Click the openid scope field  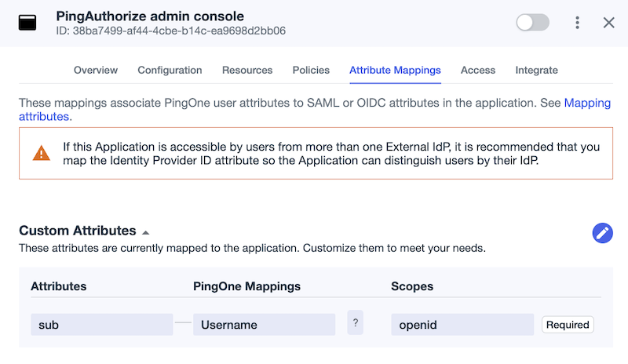pyautogui.click(x=462, y=324)
